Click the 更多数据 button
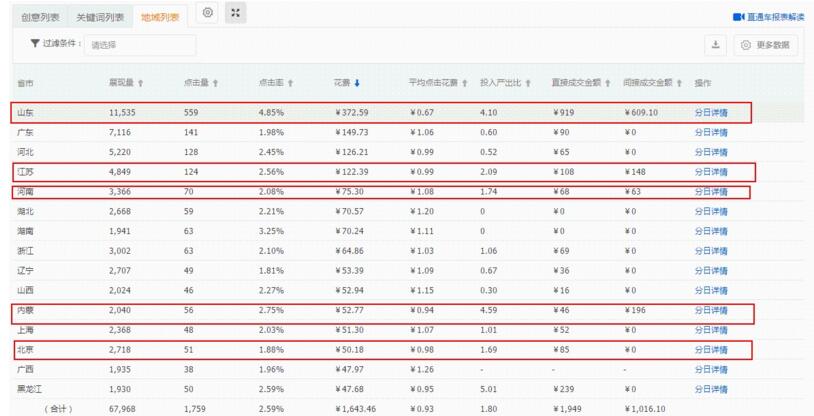 pyautogui.click(x=766, y=45)
